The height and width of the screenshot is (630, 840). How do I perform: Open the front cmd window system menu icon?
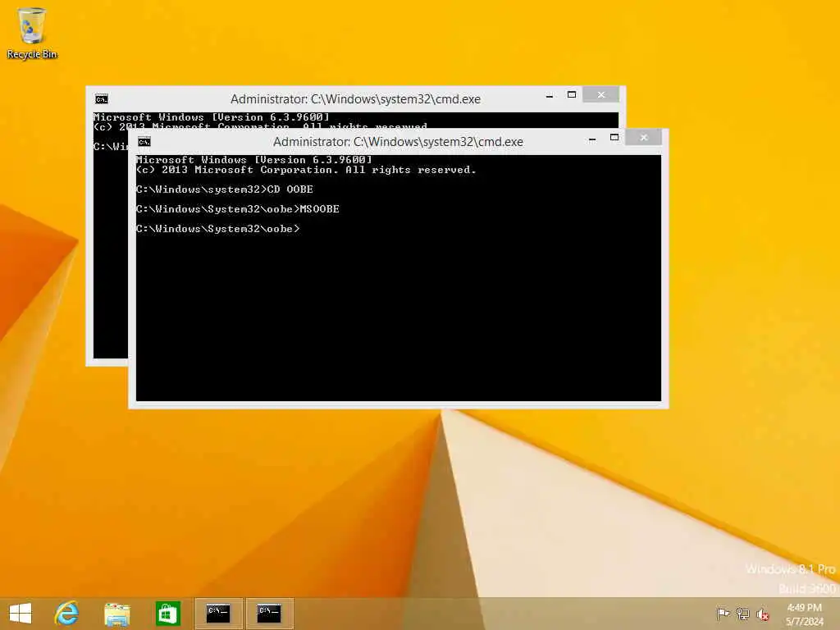pos(144,142)
